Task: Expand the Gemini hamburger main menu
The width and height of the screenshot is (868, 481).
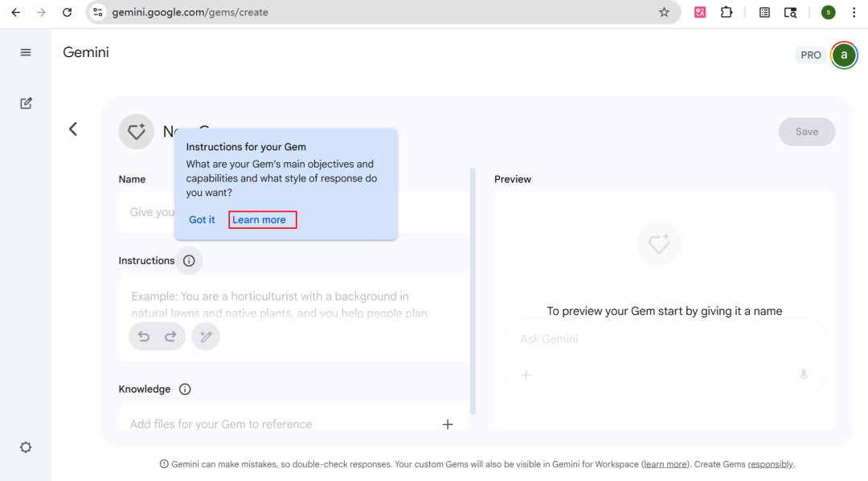Action: click(26, 52)
